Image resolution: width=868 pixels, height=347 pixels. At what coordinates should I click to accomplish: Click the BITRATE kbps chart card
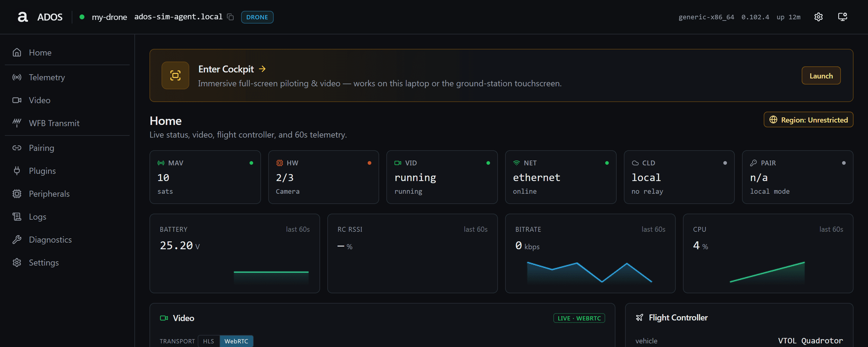click(590, 253)
